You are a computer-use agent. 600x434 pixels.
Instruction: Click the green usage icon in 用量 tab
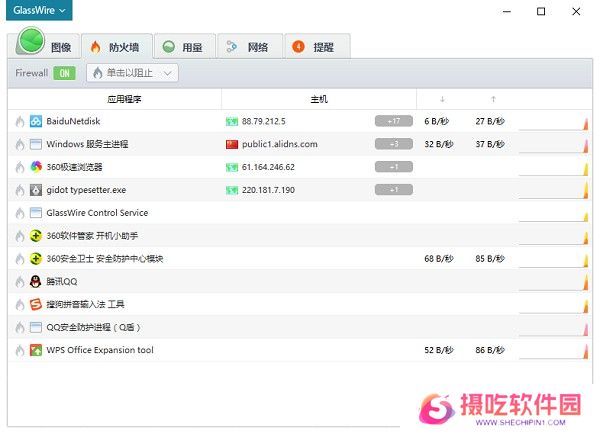(168, 47)
